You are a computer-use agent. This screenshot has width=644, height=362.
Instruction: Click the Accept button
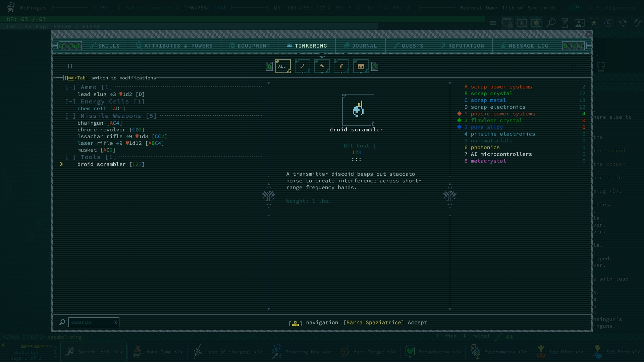click(x=417, y=322)
